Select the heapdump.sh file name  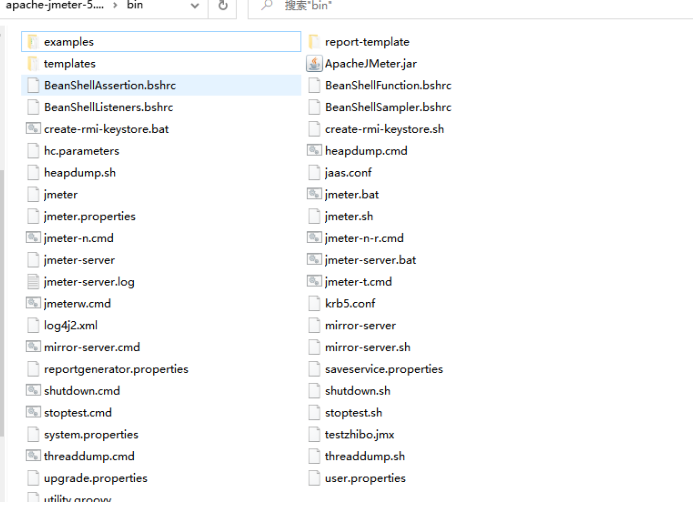click(x=80, y=172)
